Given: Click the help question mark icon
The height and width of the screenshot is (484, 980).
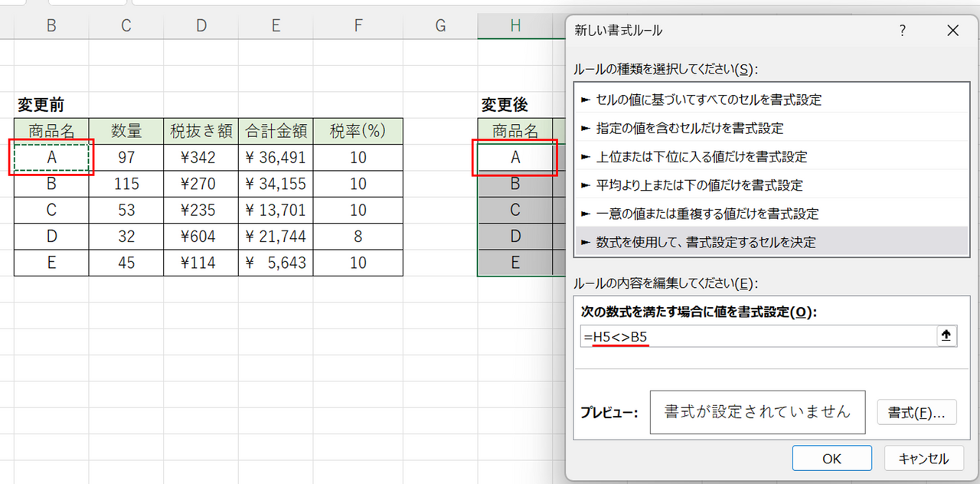Looking at the screenshot, I should coord(903,31).
